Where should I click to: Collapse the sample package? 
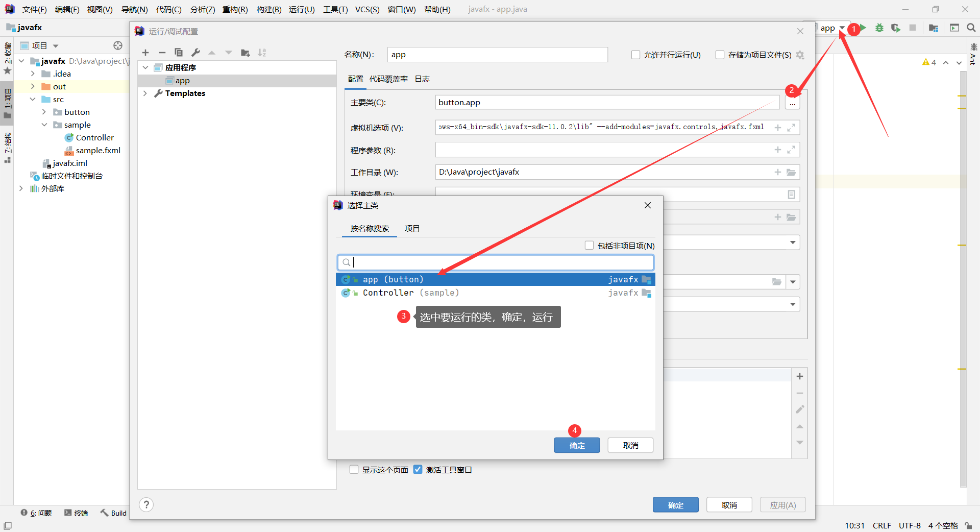click(44, 125)
